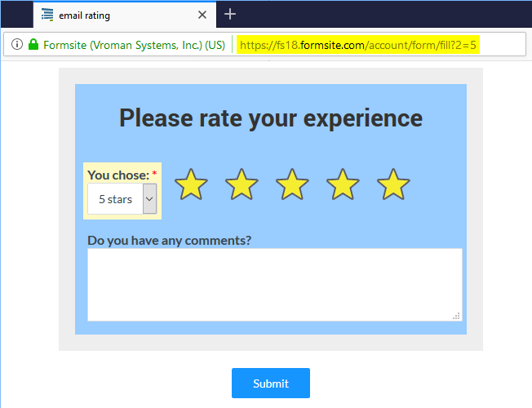Screen dimensions: 532x408
Task: Click the second rating star
Action: point(242,184)
